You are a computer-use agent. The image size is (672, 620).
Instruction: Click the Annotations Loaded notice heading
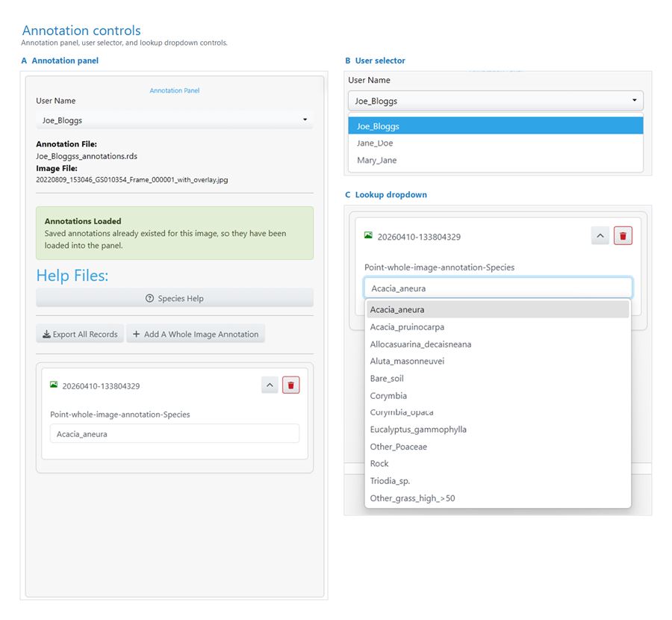tap(83, 221)
